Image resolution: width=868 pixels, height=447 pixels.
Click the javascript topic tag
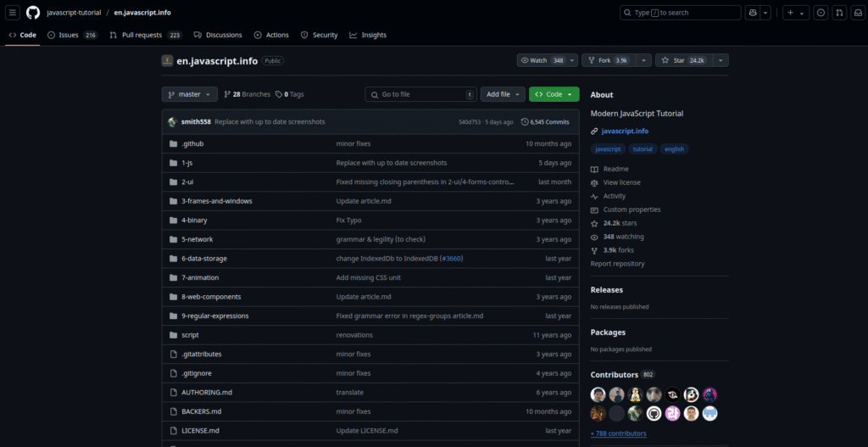click(x=609, y=149)
